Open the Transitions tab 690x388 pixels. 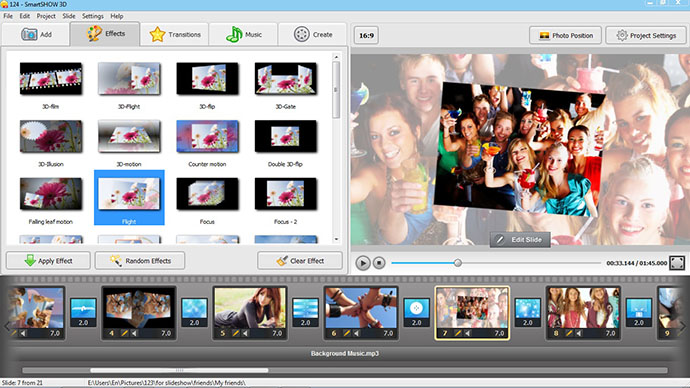click(175, 34)
